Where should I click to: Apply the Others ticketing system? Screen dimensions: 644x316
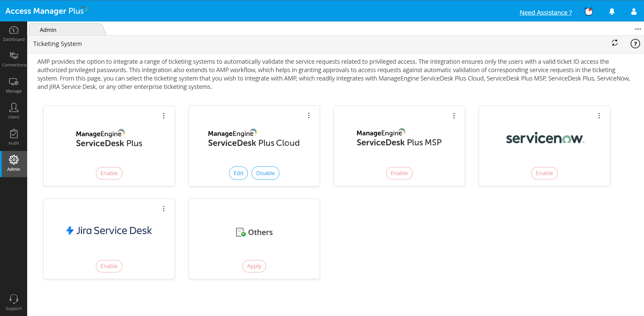(x=254, y=266)
